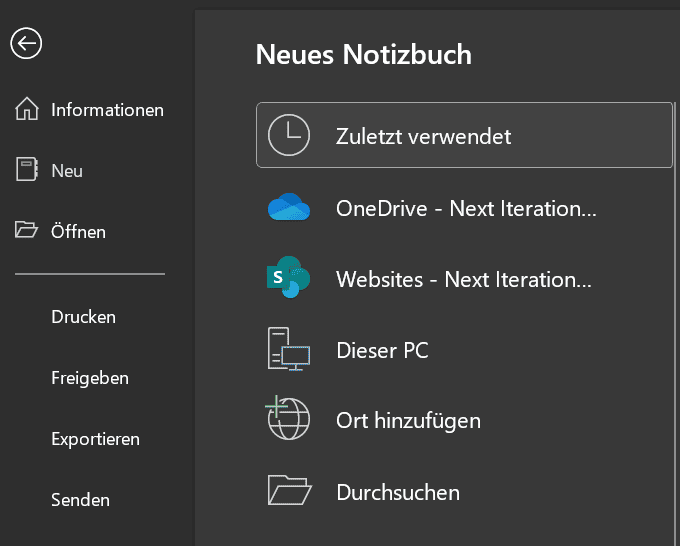Click Durchsuchen to browse folders
This screenshot has width=680, height=546.
[x=398, y=492]
